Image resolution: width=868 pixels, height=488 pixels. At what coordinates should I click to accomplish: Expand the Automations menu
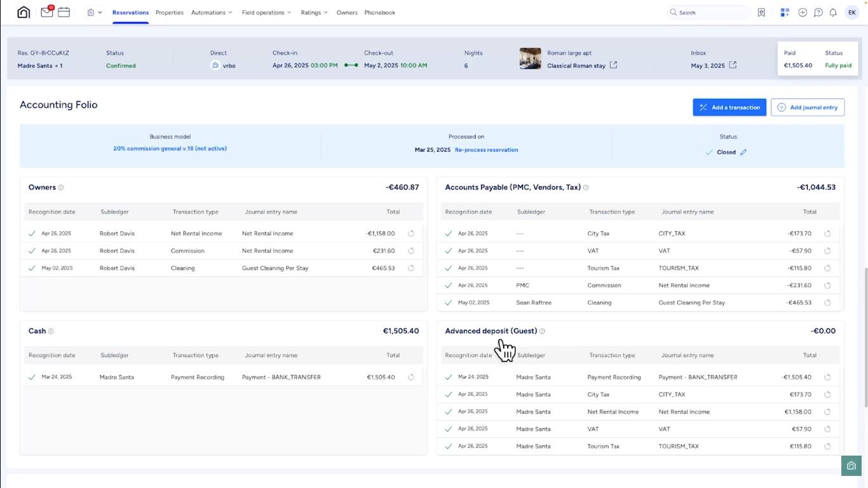coord(212,13)
